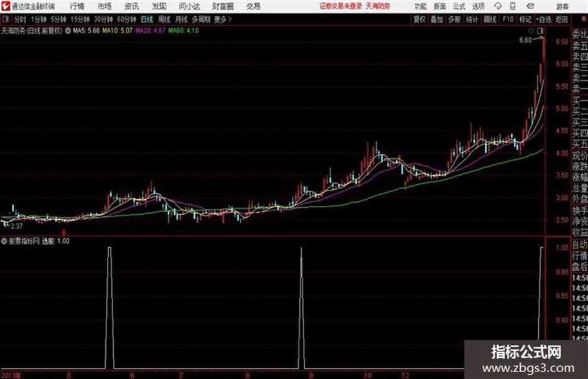Click the 返回 back button

(x=561, y=19)
